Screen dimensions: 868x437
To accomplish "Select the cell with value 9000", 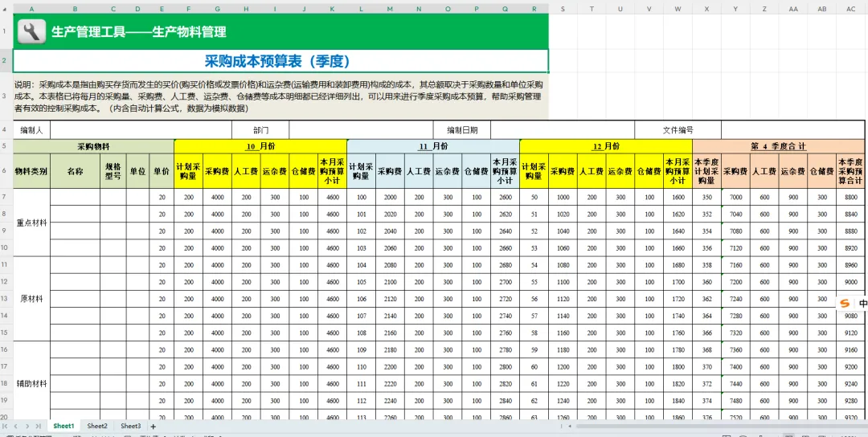I will coord(851,282).
